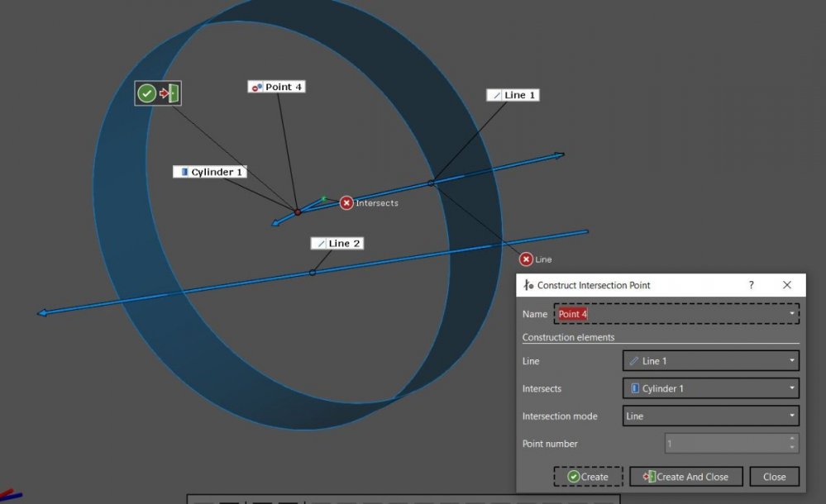Click the Create And Close button
The width and height of the screenshot is (826, 504).
pyautogui.click(x=685, y=477)
